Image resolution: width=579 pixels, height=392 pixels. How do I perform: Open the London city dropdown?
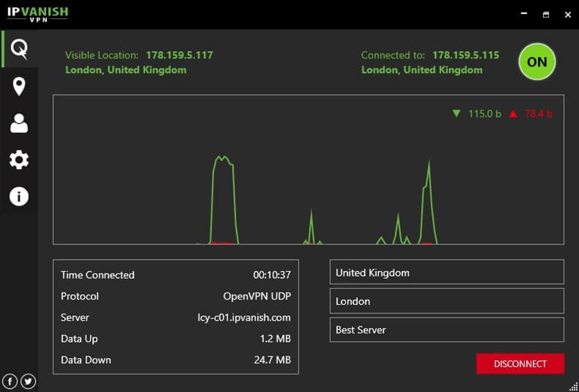[446, 301]
